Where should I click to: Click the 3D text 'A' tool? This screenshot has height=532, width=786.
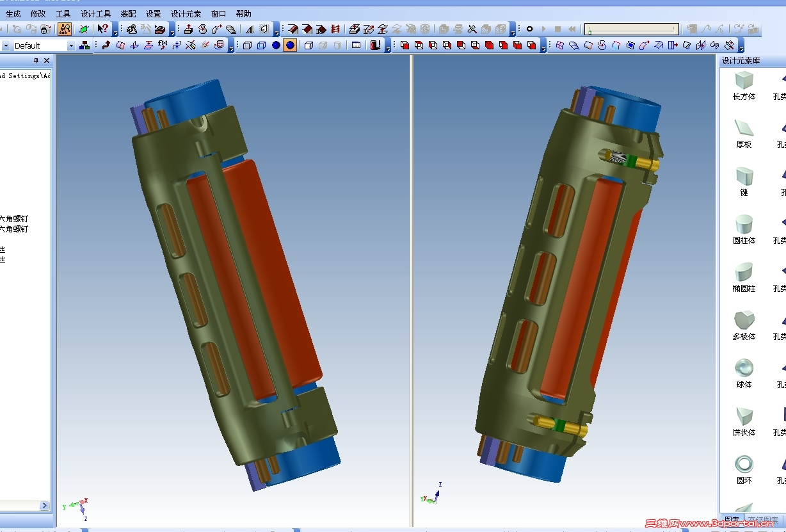coord(250,29)
